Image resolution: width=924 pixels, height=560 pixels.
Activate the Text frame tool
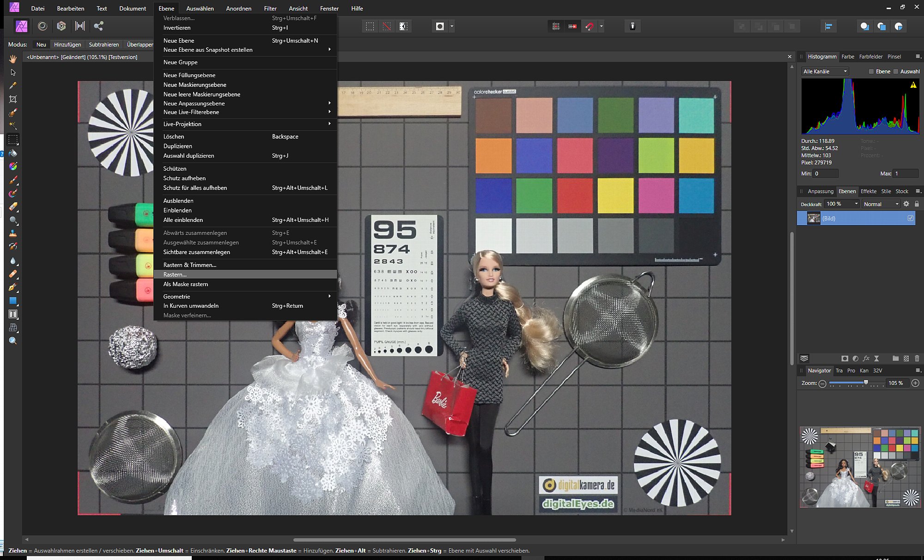pyautogui.click(x=13, y=314)
